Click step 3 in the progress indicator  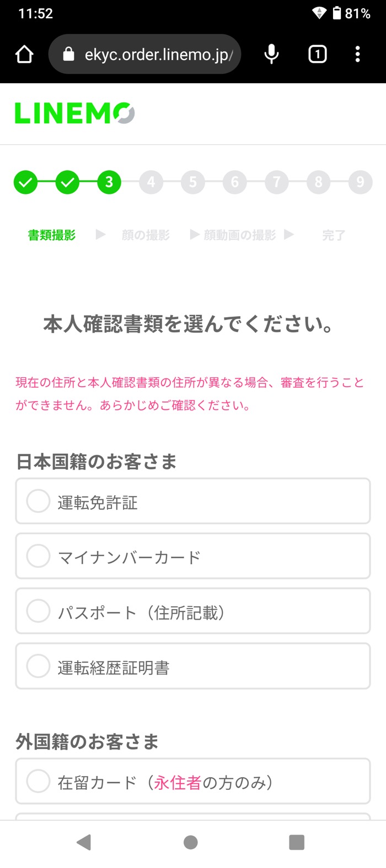click(x=109, y=182)
